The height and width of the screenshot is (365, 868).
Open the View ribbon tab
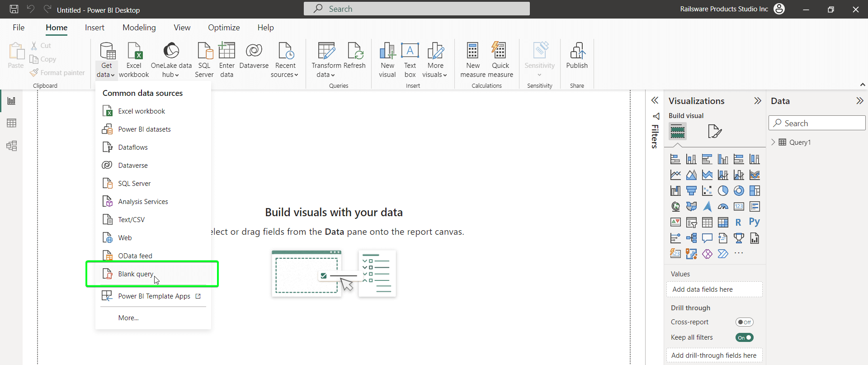[182, 28]
